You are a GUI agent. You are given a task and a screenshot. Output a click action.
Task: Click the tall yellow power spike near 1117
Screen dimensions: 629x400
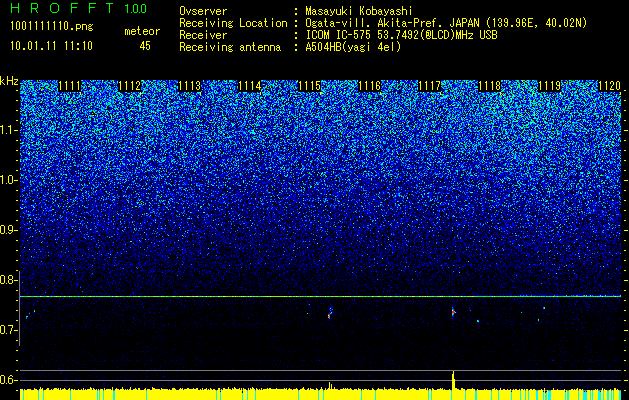pyautogui.click(x=453, y=380)
